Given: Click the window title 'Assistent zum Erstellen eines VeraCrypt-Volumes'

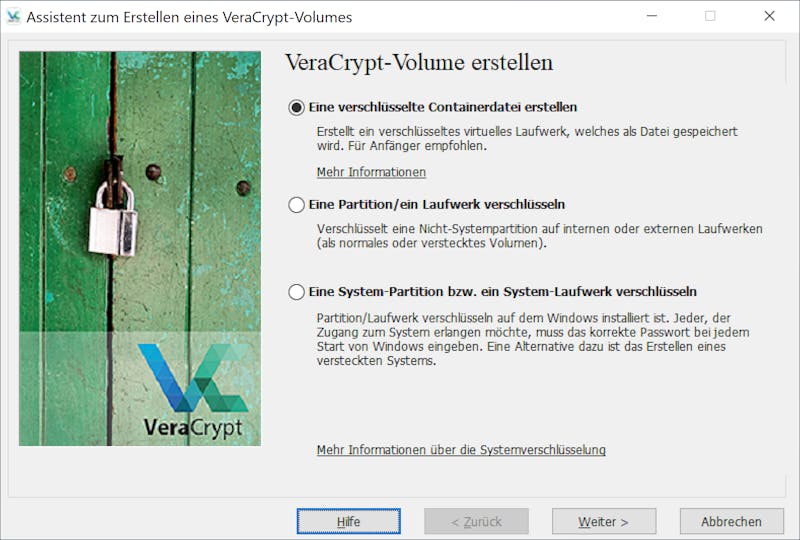Looking at the screenshot, I should pyautogui.click(x=189, y=17).
